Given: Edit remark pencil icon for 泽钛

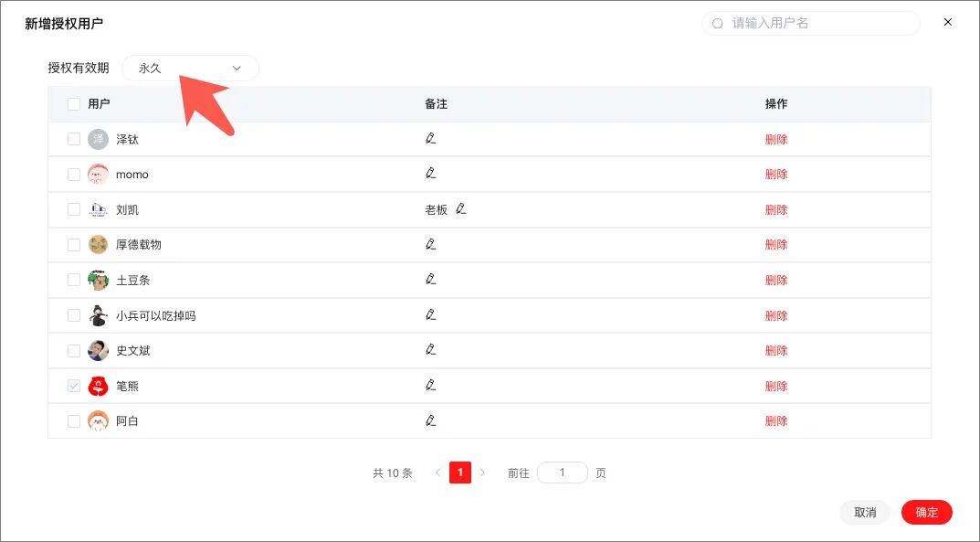Looking at the screenshot, I should pos(430,138).
